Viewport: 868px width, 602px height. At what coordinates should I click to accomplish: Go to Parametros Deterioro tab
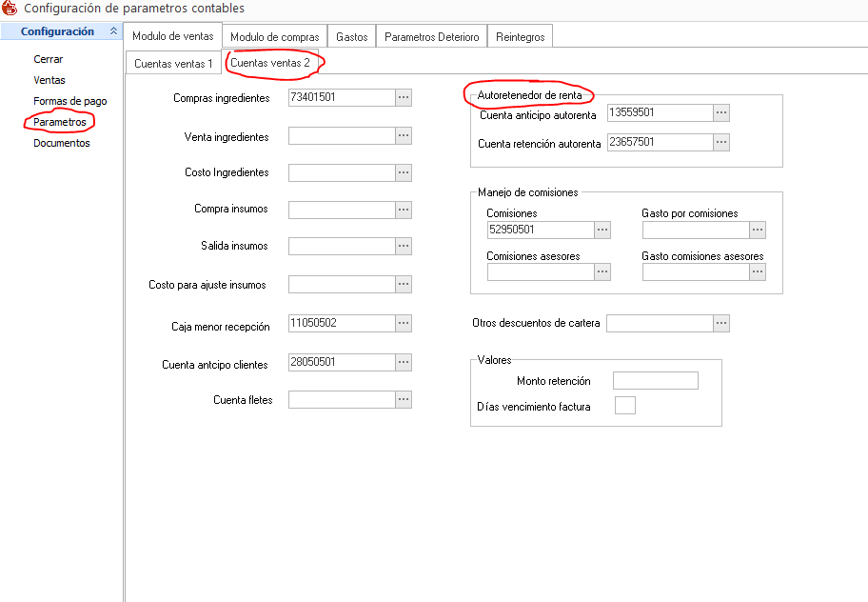click(x=431, y=36)
